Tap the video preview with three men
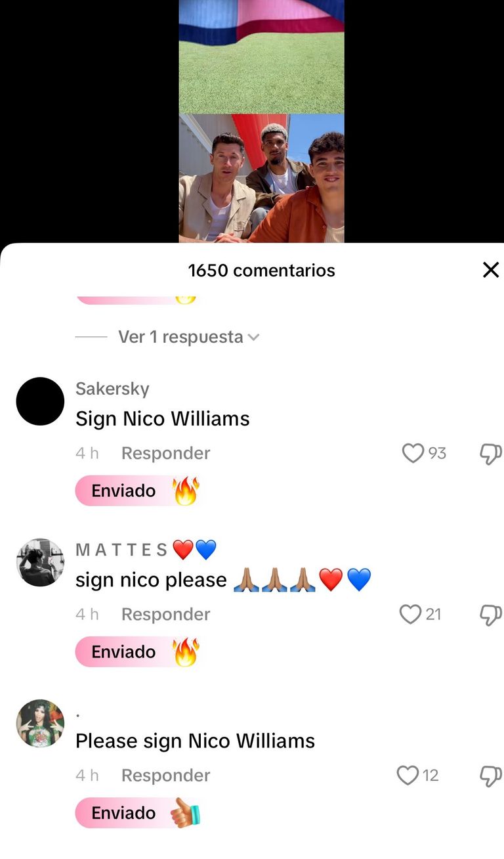 point(261,178)
